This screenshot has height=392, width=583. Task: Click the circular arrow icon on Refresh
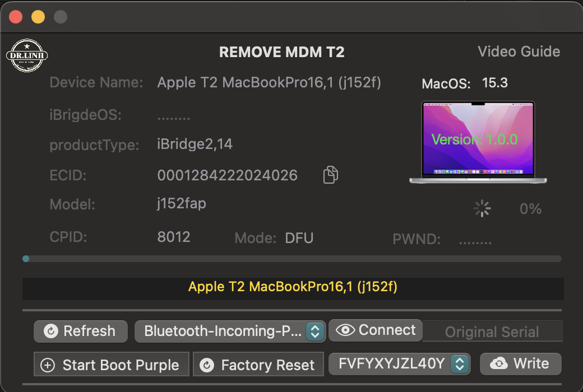[51, 331]
